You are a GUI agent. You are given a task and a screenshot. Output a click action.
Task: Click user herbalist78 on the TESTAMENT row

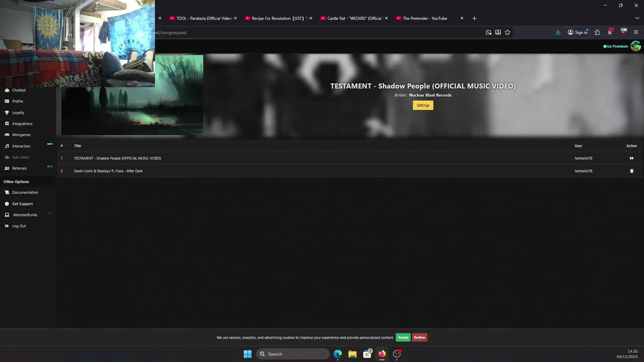click(x=584, y=158)
